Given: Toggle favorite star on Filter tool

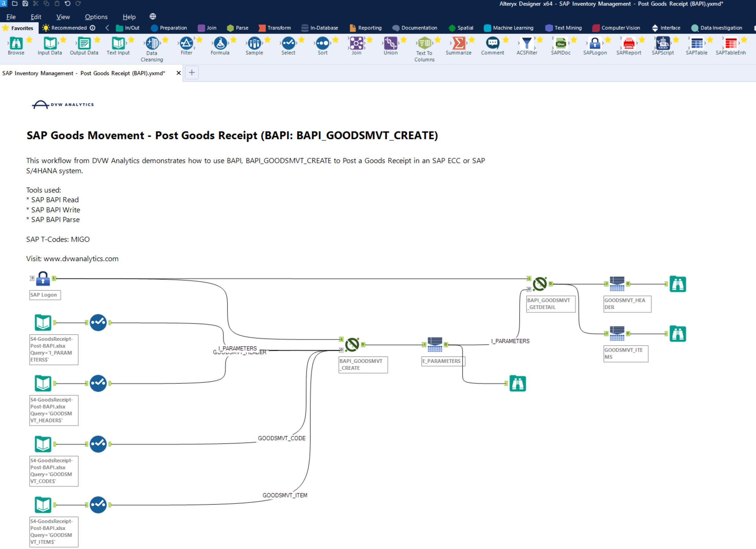Looking at the screenshot, I should [199, 40].
